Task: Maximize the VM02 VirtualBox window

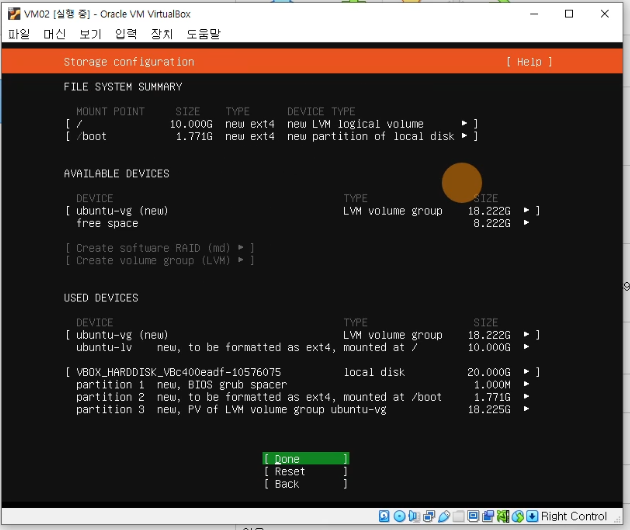Action: 569,14
